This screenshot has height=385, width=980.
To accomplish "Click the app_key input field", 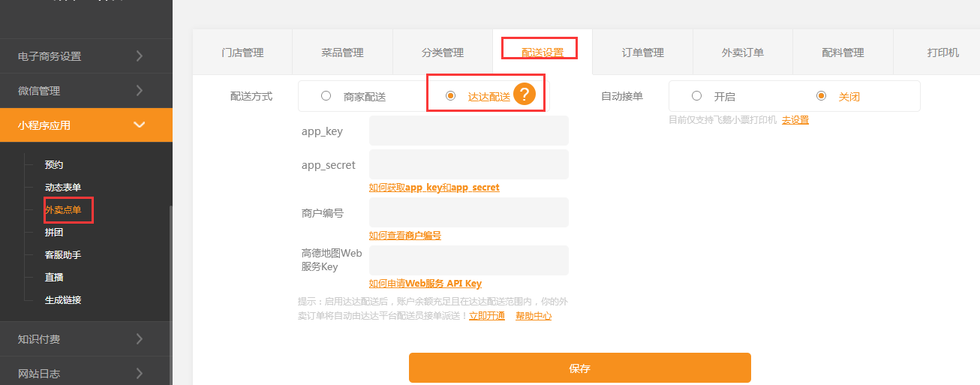I will [468, 131].
